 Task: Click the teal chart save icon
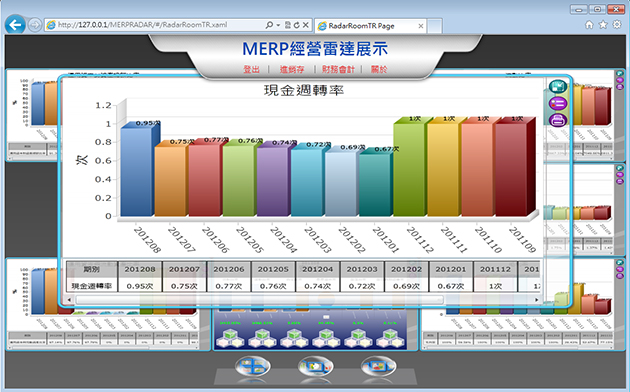558,86
